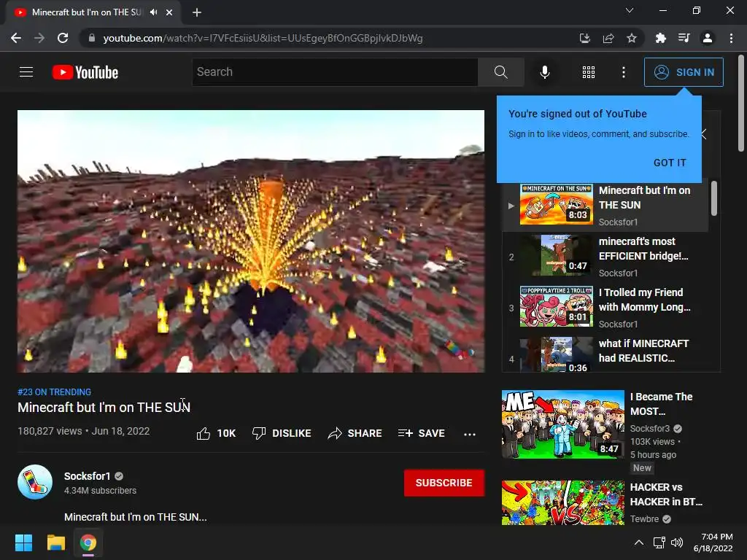The width and height of the screenshot is (747, 560).
Task: Click the address bar URL
Action: 263,38
